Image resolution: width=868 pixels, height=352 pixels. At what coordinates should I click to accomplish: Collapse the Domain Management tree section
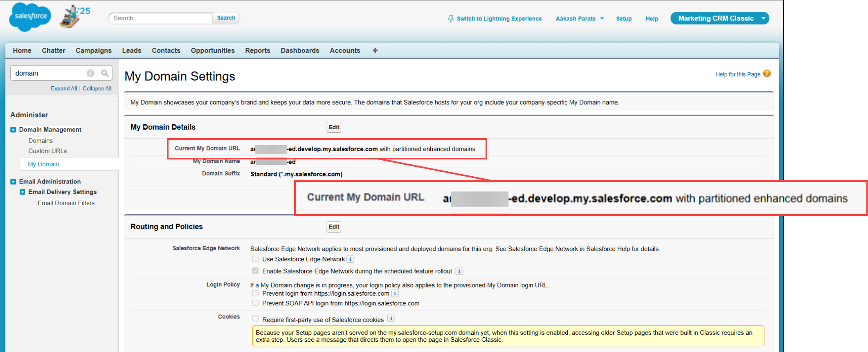click(x=13, y=130)
